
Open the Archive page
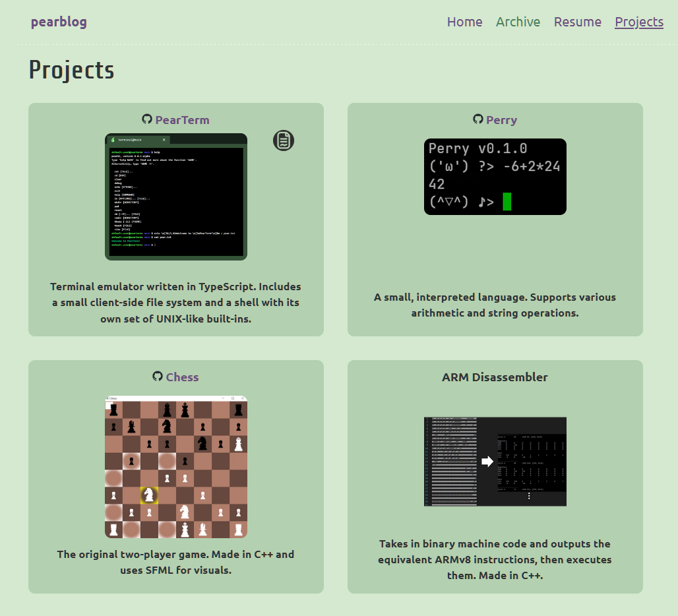tap(518, 22)
